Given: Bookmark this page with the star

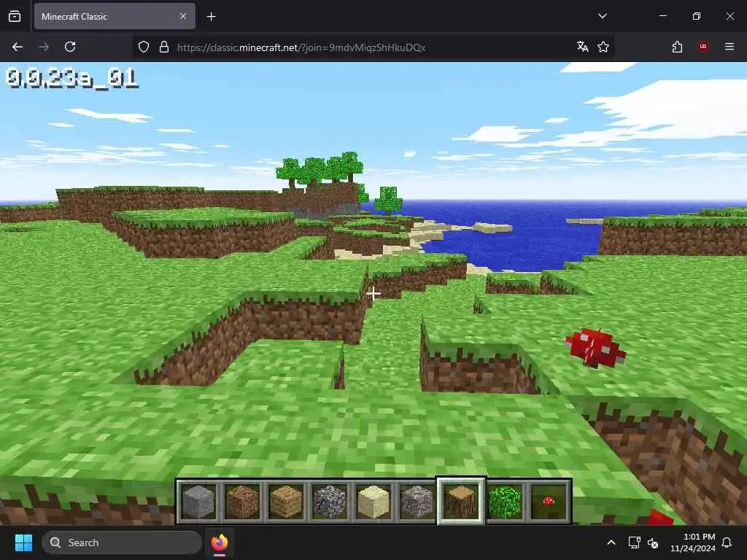Looking at the screenshot, I should click(x=603, y=47).
